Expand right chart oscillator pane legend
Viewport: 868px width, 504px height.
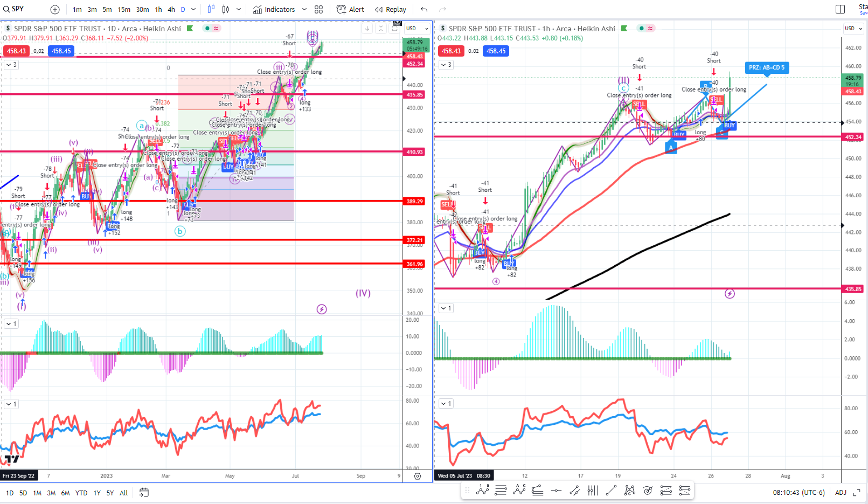[446, 403]
